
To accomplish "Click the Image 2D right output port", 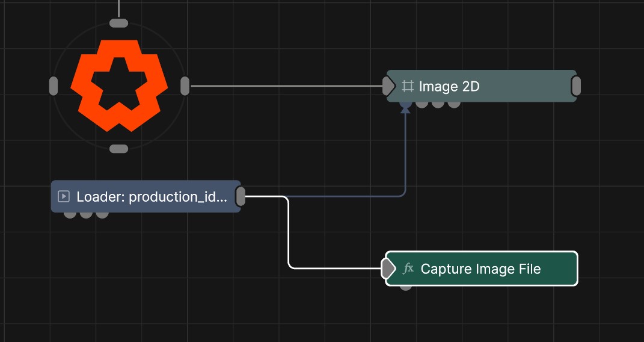I will [576, 86].
